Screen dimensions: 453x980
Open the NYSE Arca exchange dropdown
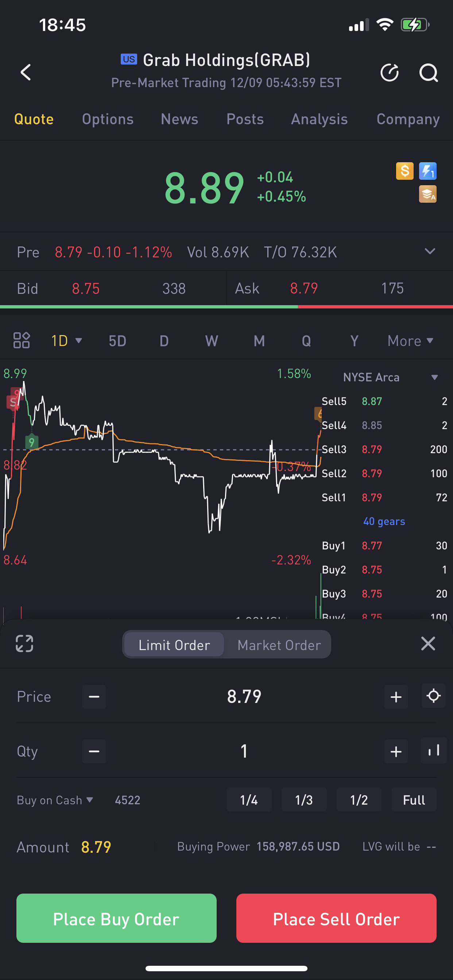[x=390, y=377]
